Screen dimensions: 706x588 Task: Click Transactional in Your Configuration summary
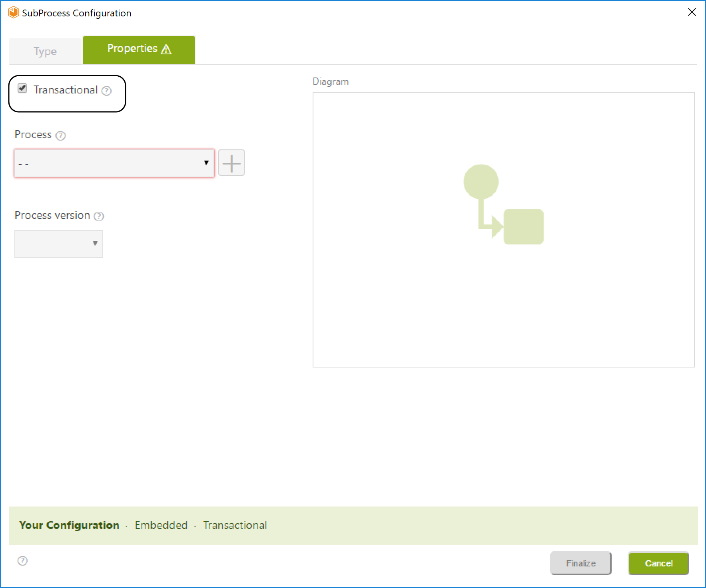click(x=235, y=525)
